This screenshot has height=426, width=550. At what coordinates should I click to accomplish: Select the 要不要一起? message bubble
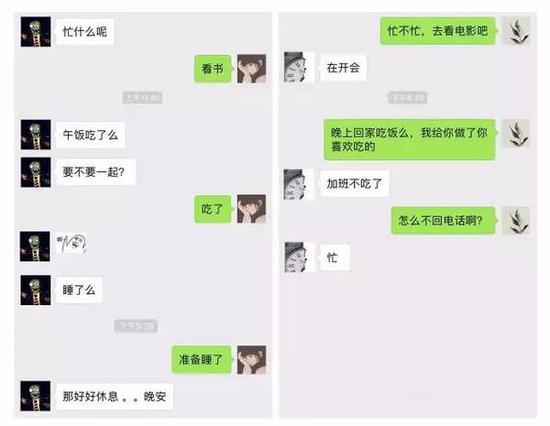(x=95, y=172)
